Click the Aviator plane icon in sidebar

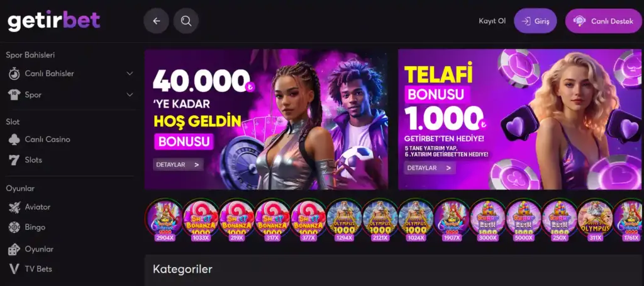[x=14, y=207]
